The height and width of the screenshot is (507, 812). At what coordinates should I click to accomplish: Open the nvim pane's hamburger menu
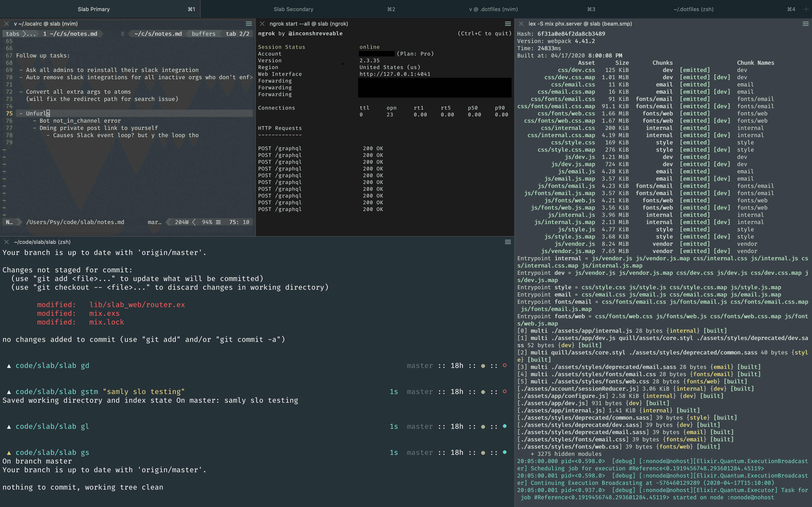(249, 24)
